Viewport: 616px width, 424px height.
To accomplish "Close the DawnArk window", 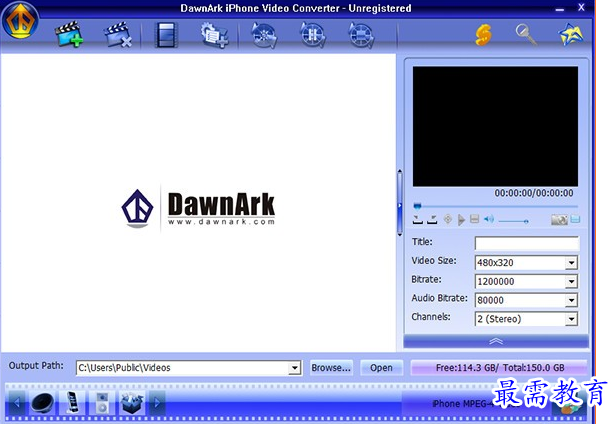I will click(x=581, y=7).
